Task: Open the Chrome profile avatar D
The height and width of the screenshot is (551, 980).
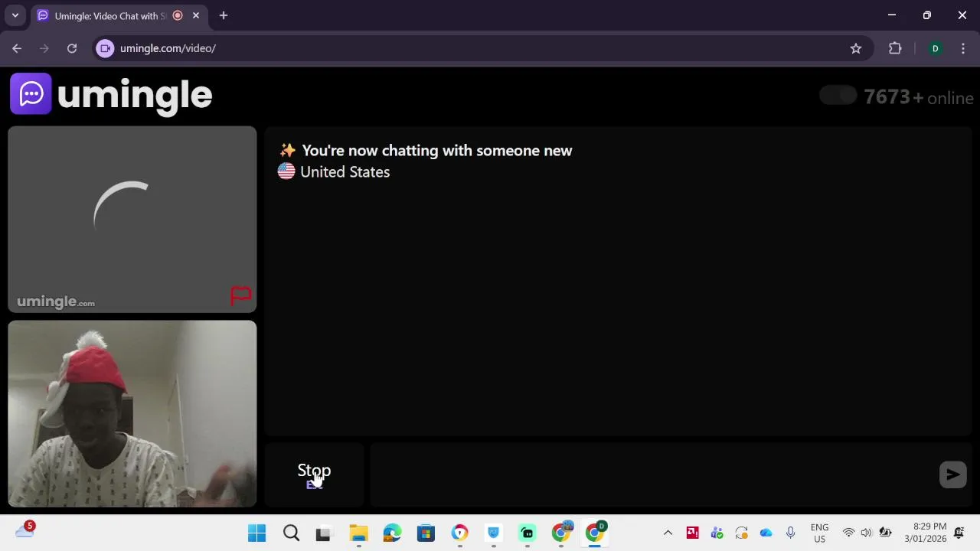Action: click(935, 48)
